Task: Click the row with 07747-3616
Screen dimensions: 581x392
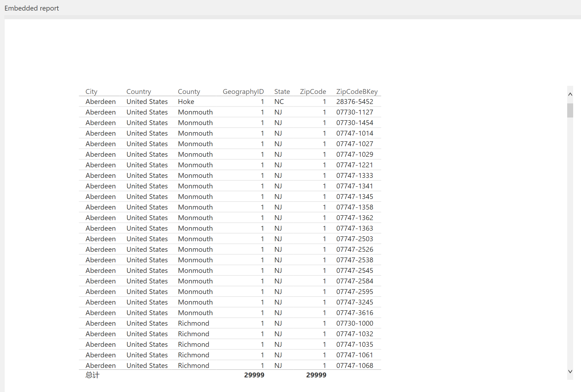Action: tap(354, 313)
